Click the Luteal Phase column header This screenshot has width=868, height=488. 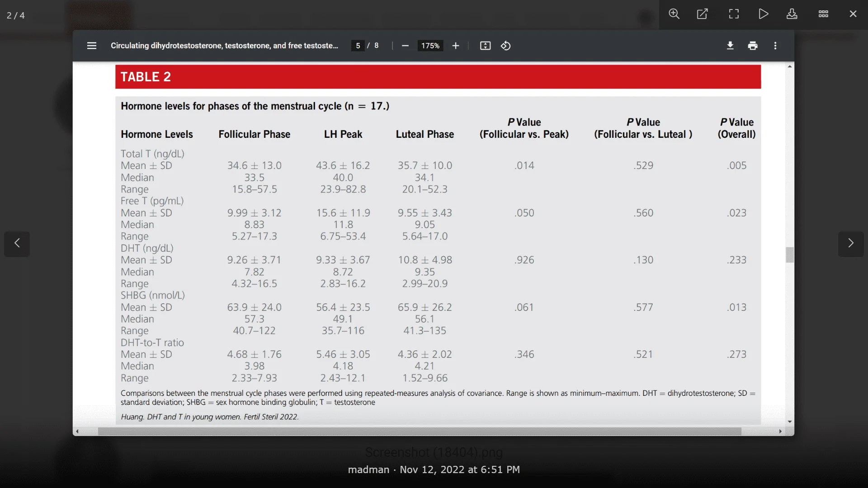[425, 134]
